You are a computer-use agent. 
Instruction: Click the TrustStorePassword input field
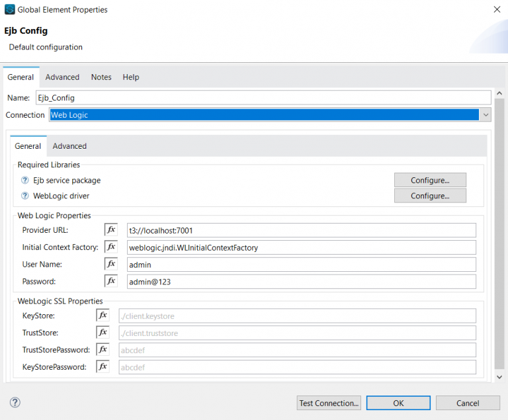pos(297,350)
